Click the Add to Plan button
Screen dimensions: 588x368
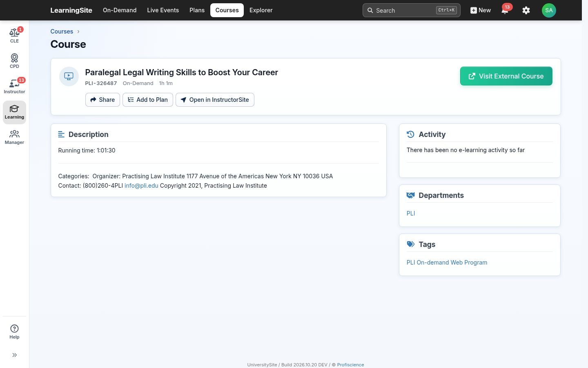click(148, 100)
